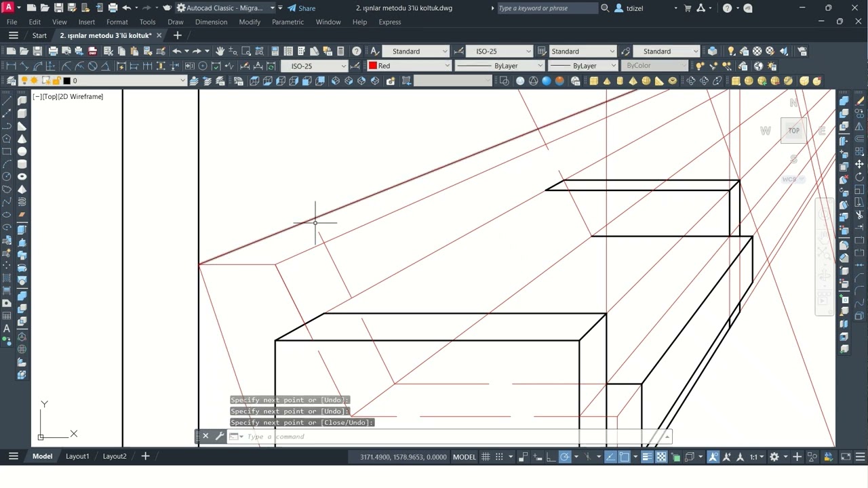The width and height of the screenshot is (868, 488).
Task: Add a new drawing tab with plus
Action: 178,35
